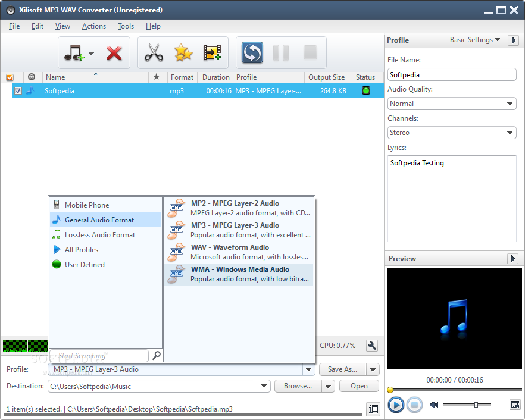Screen dimensions: 525x420
Task: Click the Save As button
Action: 342,369
